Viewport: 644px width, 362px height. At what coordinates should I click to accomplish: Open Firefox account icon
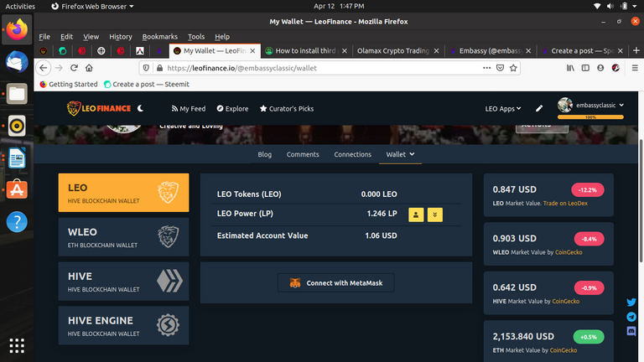tap(600, 68)
